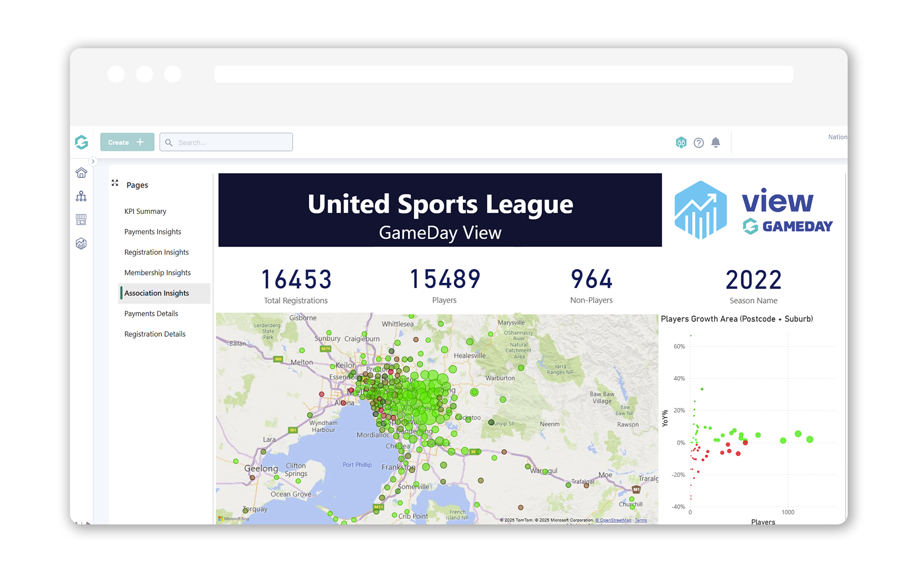This screenshot has height=570, width=924.
Task: Switch to Payments Insights page
Action: (153, 232)
